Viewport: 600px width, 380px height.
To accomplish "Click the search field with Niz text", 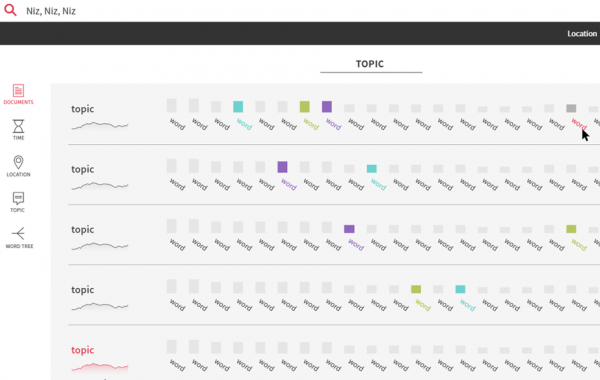I will pos(306,11).
